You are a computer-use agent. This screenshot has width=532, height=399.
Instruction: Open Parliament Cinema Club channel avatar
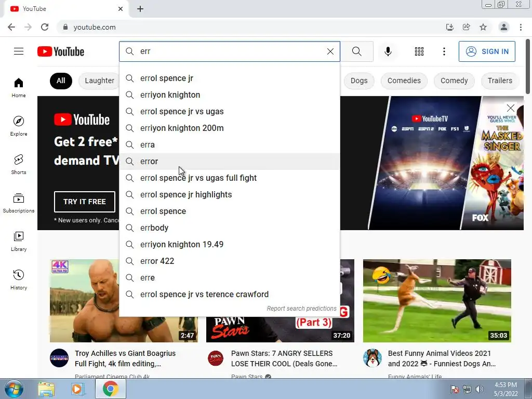[x=59, y=358]
